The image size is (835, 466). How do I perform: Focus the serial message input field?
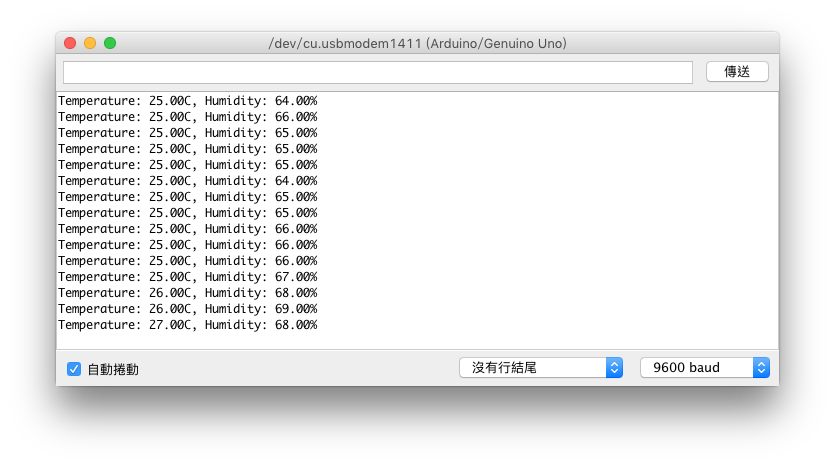(x=378, y=72)
